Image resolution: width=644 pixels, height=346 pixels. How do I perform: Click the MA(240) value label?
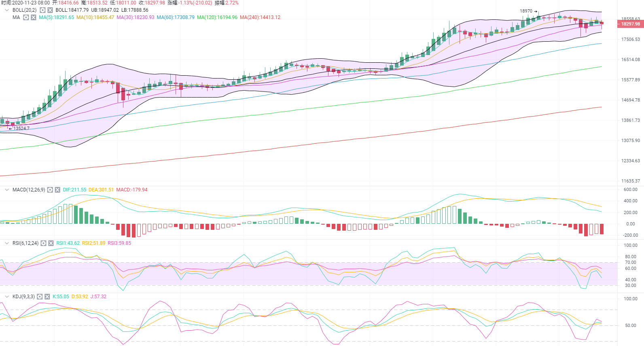[260, 17]
